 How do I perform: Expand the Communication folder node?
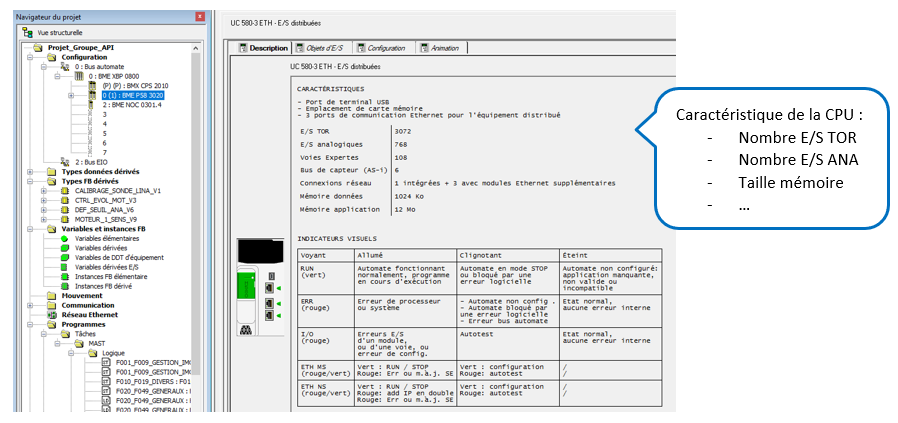pyautogui.click(x=29, y=305)
